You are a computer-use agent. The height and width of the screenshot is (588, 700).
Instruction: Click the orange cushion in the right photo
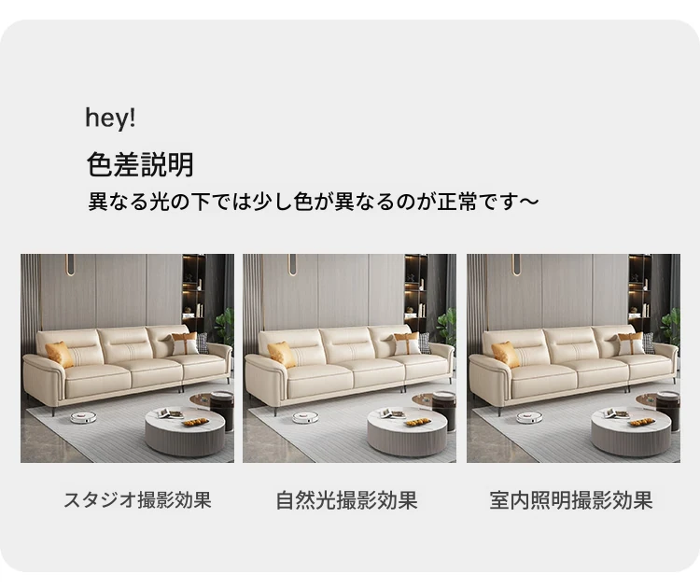click(505, 354)
